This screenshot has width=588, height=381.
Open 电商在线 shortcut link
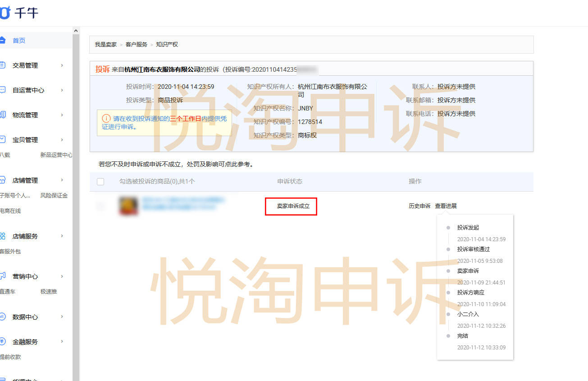tap(10, 211)
